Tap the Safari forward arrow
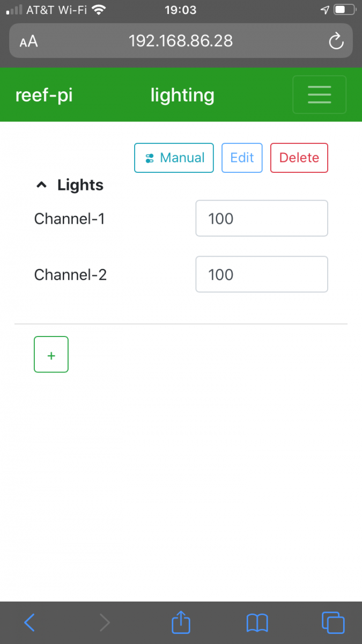Image resolution: width=362 pixels, height=644 pixels. [105, 623]
